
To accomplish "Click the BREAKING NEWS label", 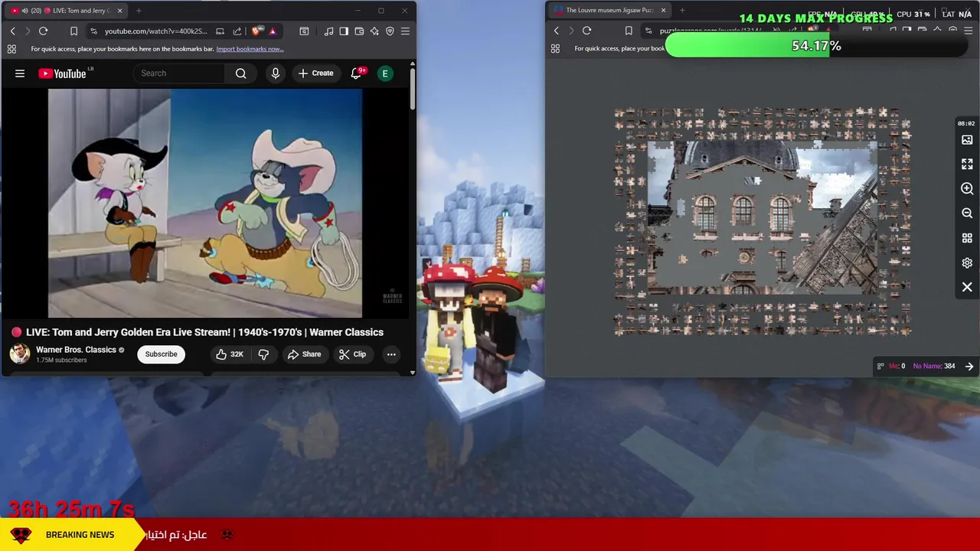I will tap(80, 535).
